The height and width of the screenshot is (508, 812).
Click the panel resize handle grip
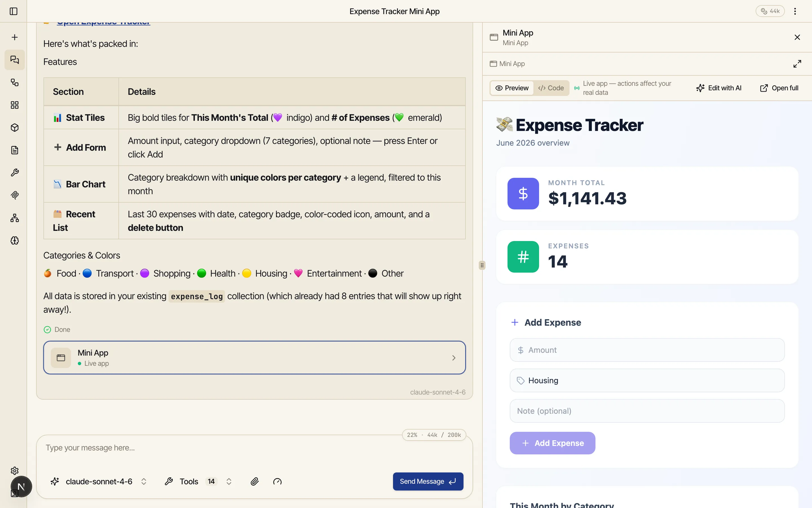482,265
